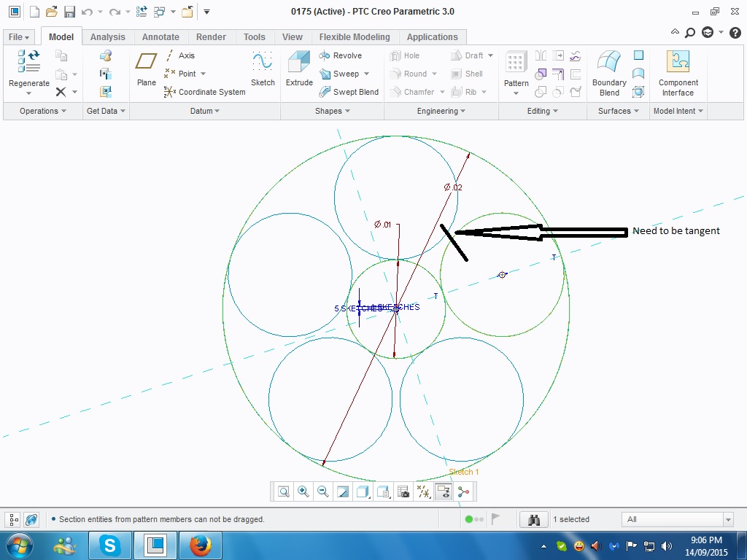747x560 pixels.
Task: Click the Pattern tool icon
Action: pos(516,63)
